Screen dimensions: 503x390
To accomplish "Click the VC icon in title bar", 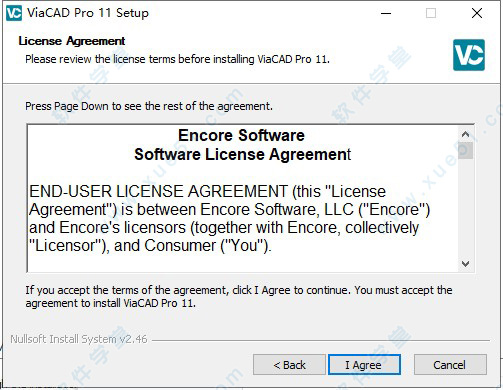I will click(x=14, y=13).
